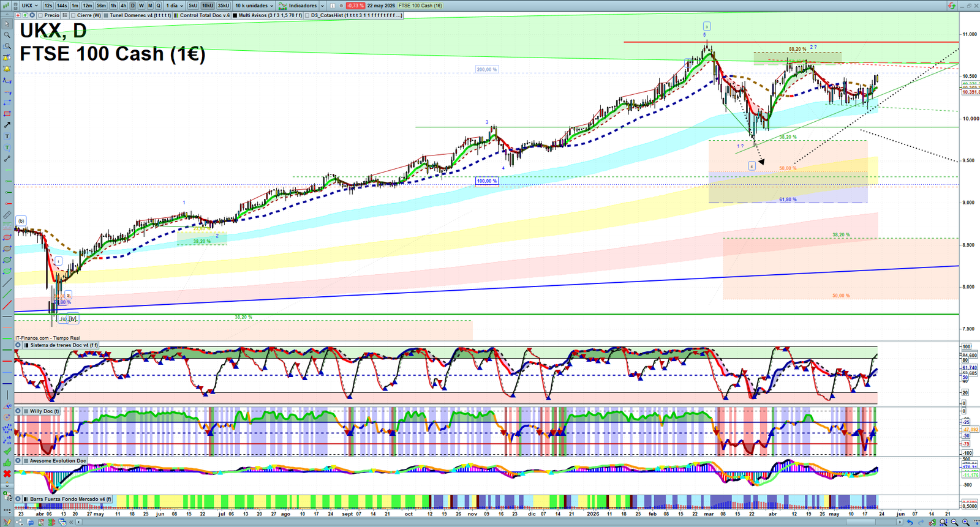Open chart settings wrench icon
The width and height of the screenshot is (980, 527).
(932, 522)
